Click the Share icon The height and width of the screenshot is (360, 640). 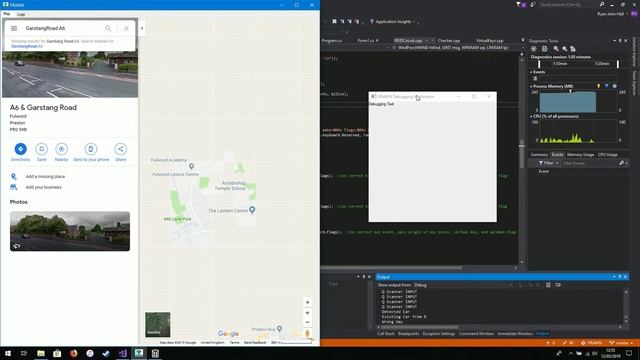click(120, 149)
